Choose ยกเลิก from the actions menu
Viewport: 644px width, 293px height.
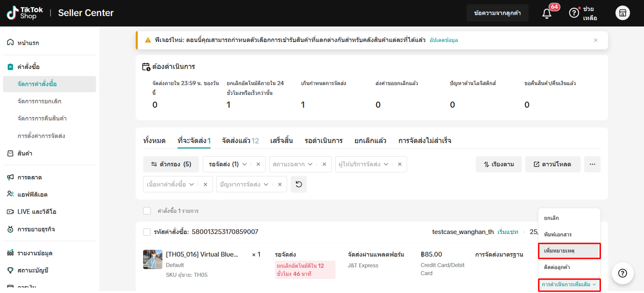[569, 218]
